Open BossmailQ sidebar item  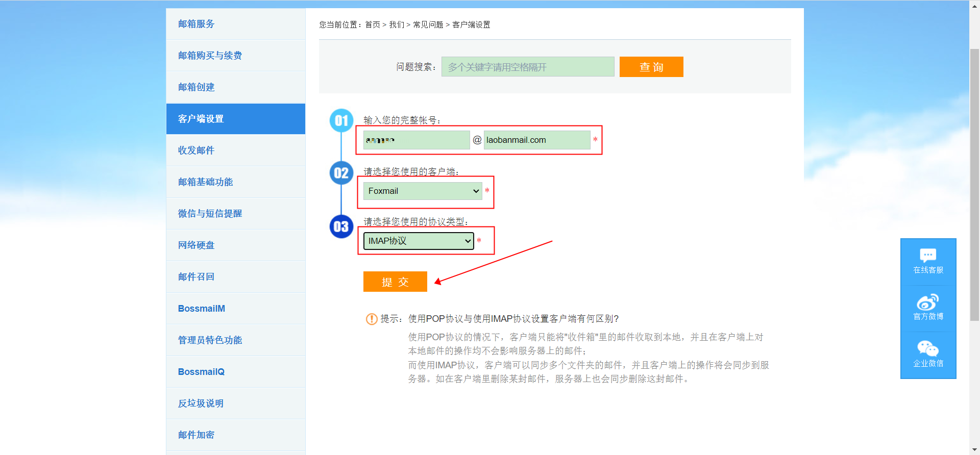click(236, 372)
